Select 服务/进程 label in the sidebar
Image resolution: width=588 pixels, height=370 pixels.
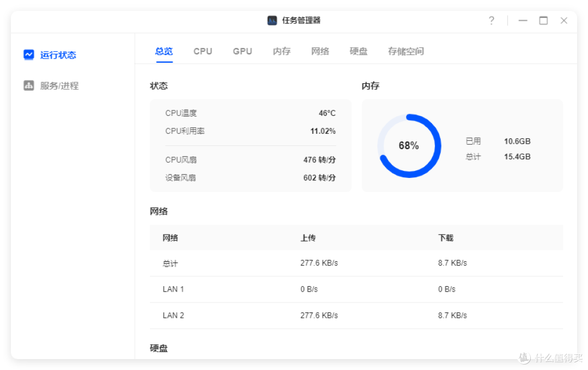click(x=59, y=86)
